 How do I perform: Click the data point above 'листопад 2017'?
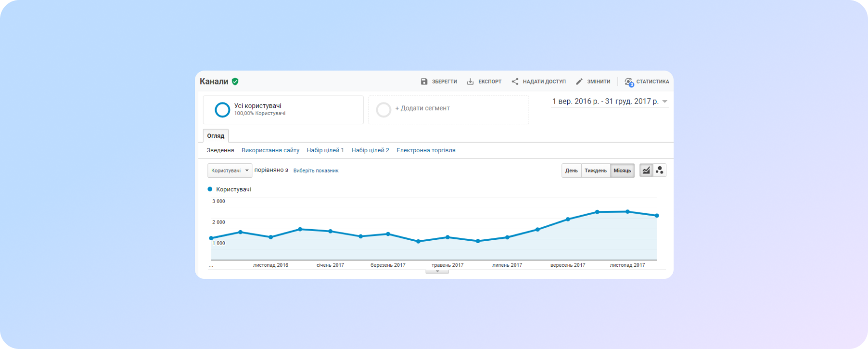pos(628,212)
